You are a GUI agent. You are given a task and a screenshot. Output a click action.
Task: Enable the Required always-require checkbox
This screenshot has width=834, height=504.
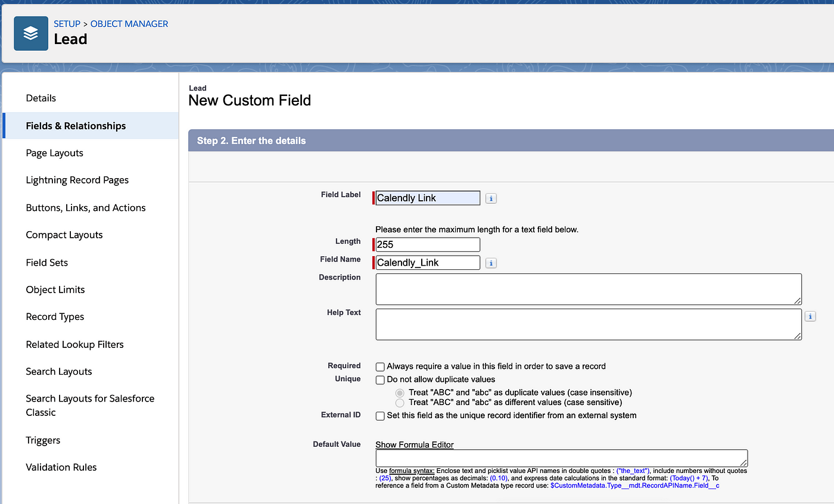pyautogui.click(x=380, y=367)
